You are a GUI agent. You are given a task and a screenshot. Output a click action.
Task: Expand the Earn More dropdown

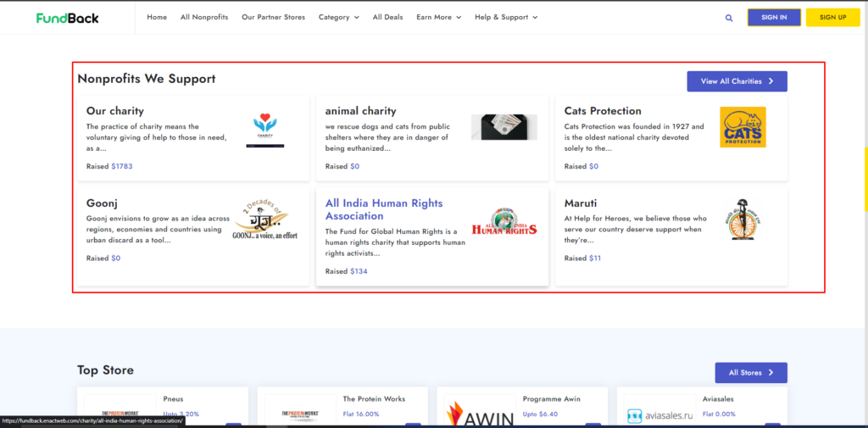tap(439, 17)
